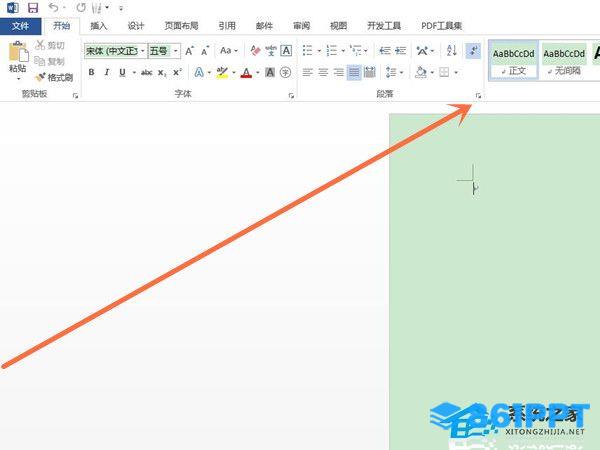This screenshot has height=450, width=600.
Task: Click the text effects A icon
Action: coord(199,72)
